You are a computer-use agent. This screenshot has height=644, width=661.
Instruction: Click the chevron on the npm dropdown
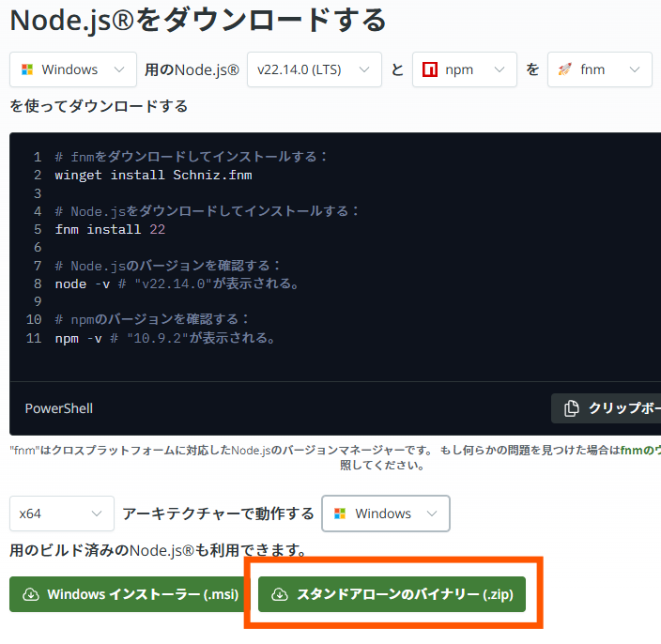pyautogui.click(x=500, y=69)
